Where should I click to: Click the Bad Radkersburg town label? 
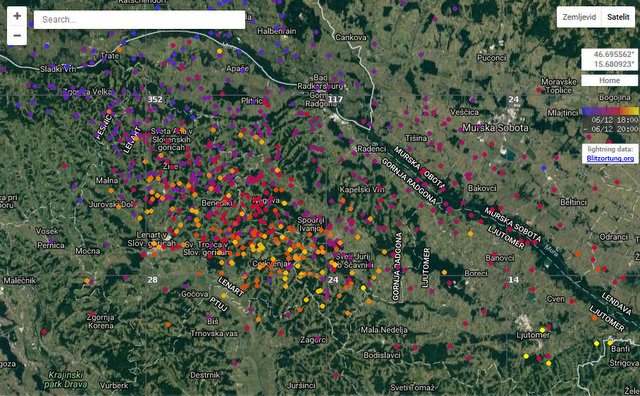[x=320, y=82]
